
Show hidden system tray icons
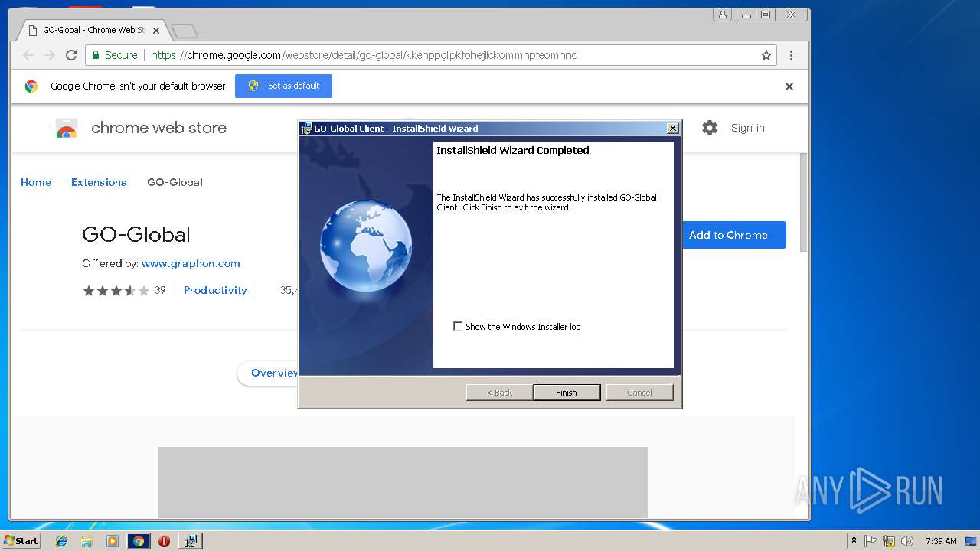[854, 541]
